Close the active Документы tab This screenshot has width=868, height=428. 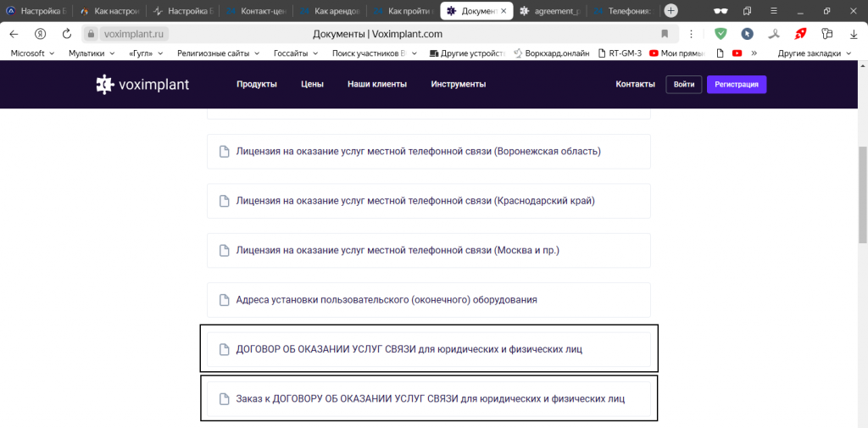pyautogui.click(x=504, y=10)
